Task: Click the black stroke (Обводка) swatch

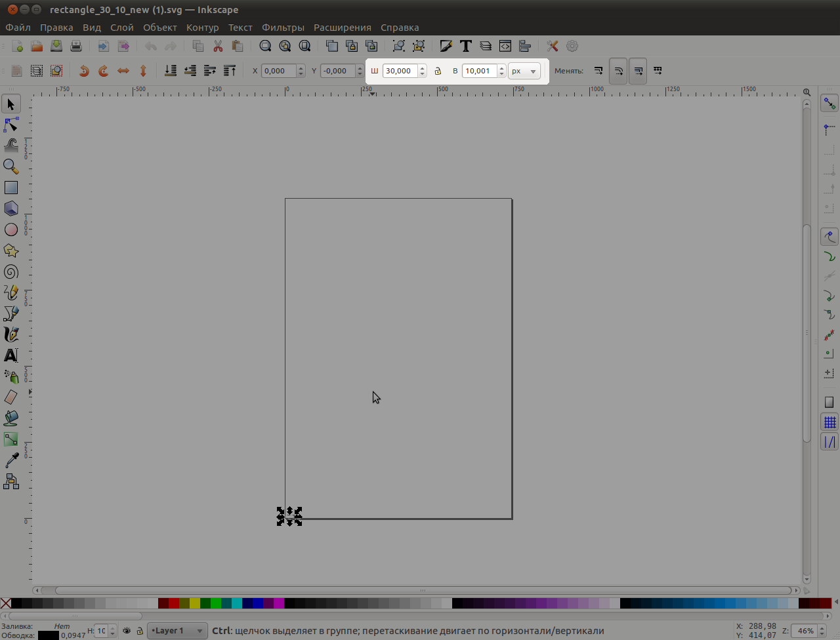Action: coord(49,635)
